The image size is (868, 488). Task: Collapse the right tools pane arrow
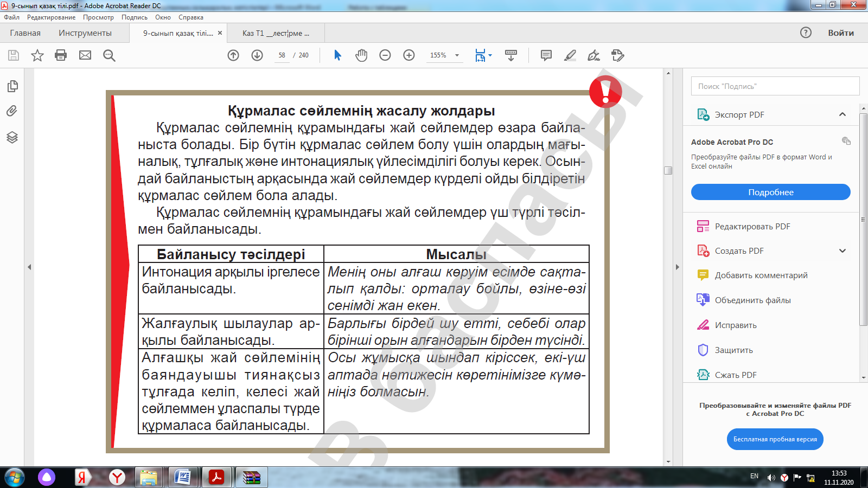677,267
